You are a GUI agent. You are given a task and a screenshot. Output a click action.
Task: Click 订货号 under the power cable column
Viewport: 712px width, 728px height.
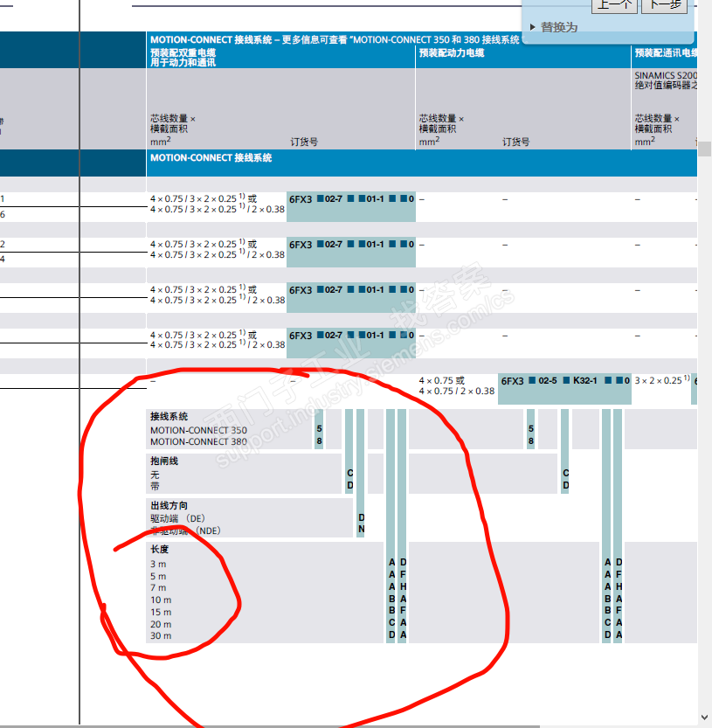click(515, 142)
